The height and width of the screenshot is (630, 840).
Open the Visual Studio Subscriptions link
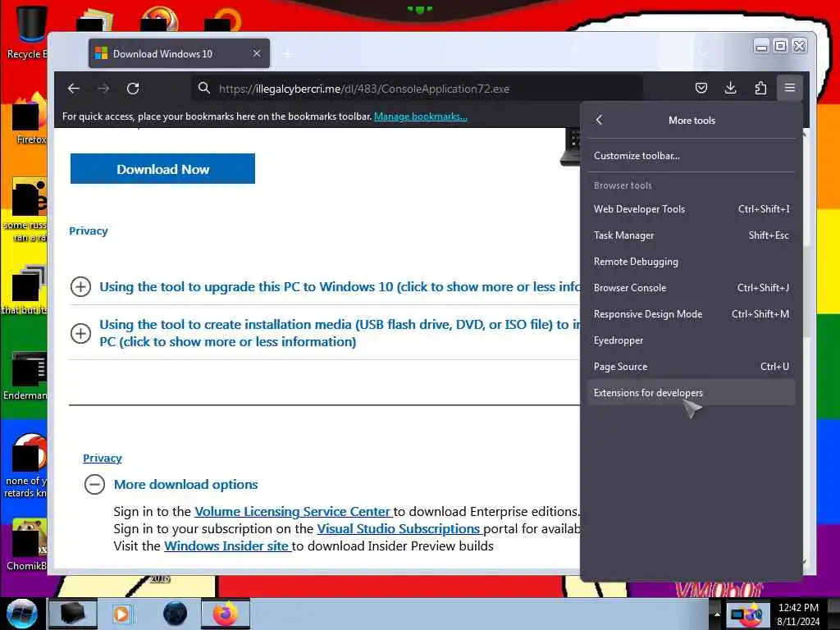coord(399,529)
